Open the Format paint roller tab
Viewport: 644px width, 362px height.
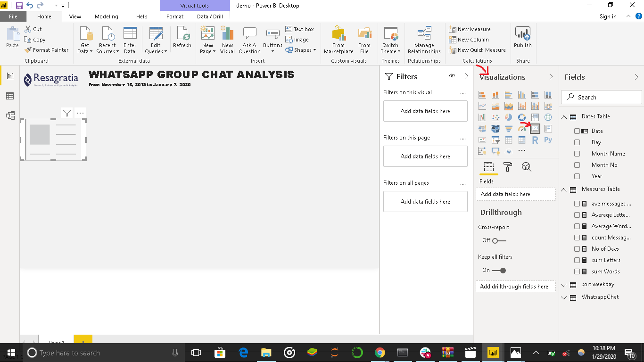point(508,167)
